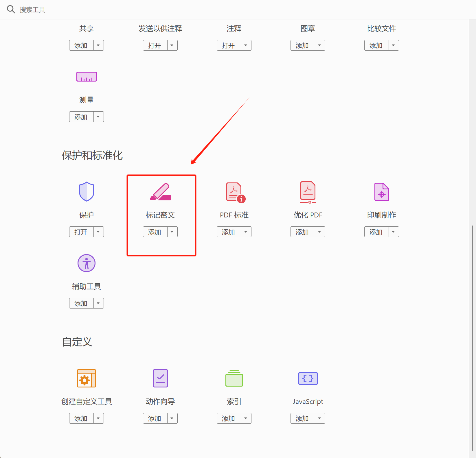Select the 印刷制作 tool icon
Viewport: 476px width, 458px height.
[381, 191]
